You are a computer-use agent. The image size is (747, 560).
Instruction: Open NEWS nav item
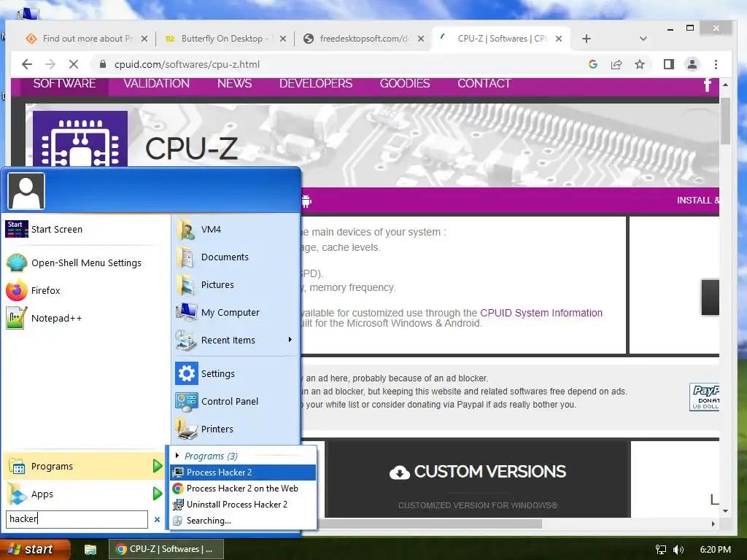(234, 84)
